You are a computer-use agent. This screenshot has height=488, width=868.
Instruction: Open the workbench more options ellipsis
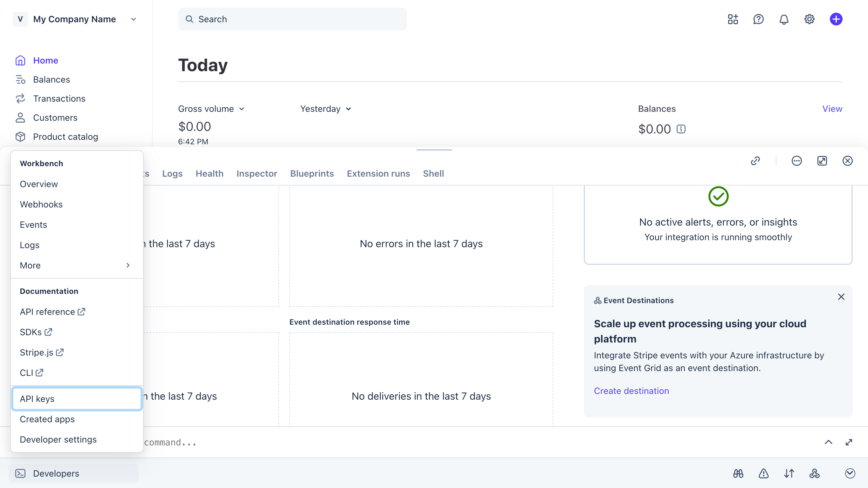(796, 161)
